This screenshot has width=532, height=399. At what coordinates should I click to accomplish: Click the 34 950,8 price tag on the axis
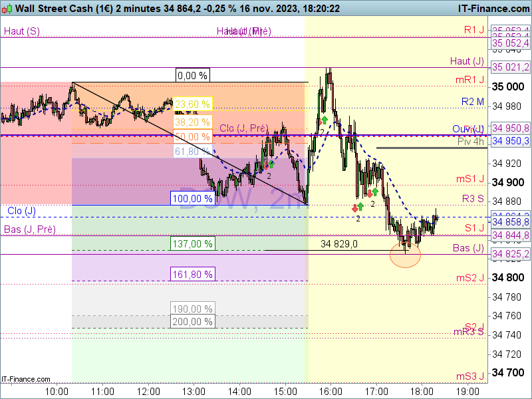click(x=510, y=128)
